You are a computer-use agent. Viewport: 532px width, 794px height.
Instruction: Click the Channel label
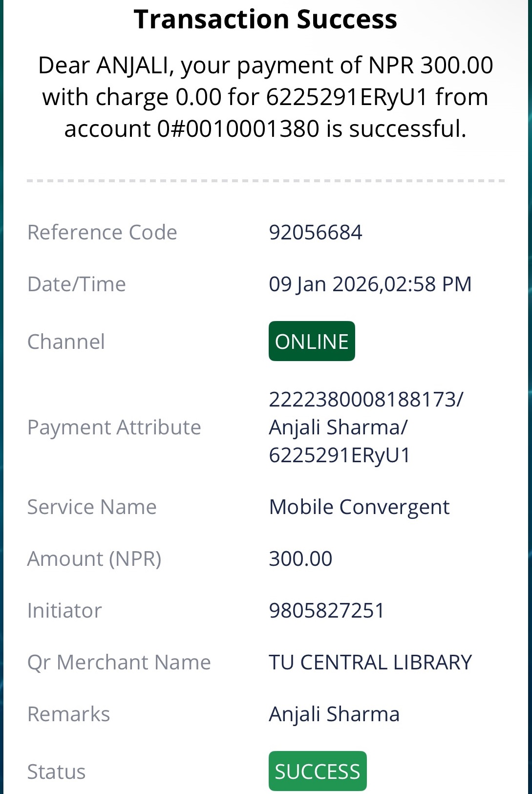pyautogui.click(x=66, y=342)
